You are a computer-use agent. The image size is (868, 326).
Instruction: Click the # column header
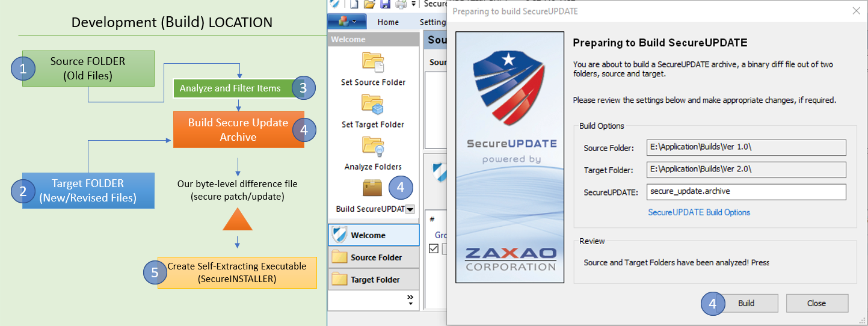[x=432, y=220]
